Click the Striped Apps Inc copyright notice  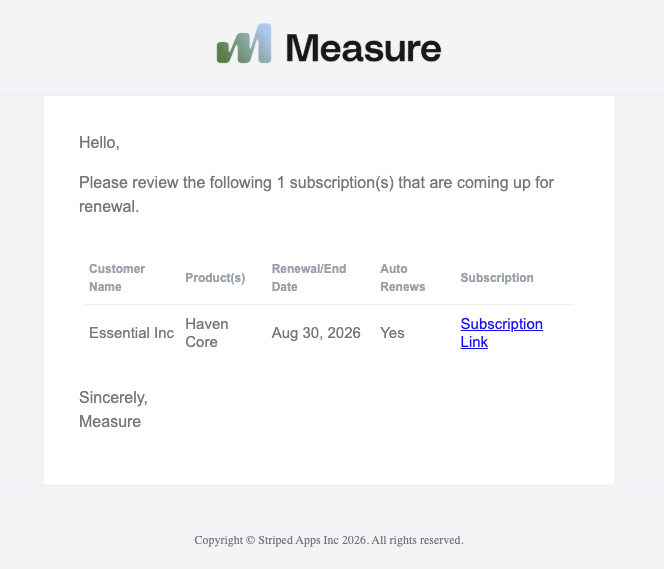(329, 540)
